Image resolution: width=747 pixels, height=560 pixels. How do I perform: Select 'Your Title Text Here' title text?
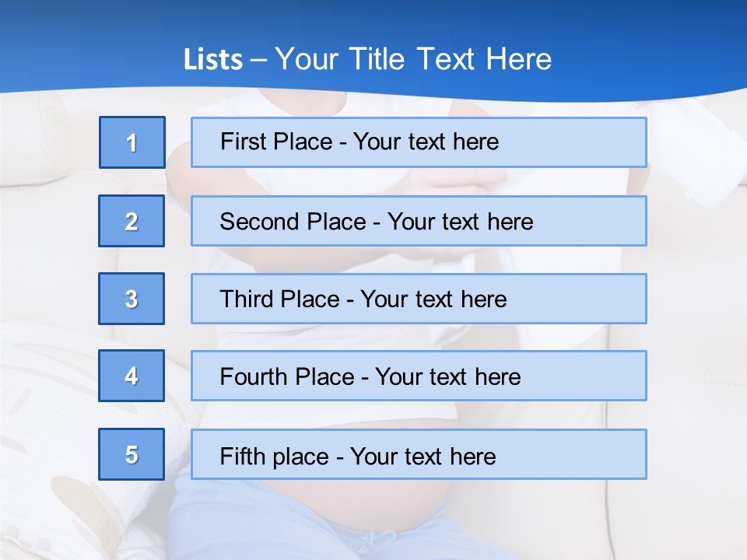click(x=413, y=59)
